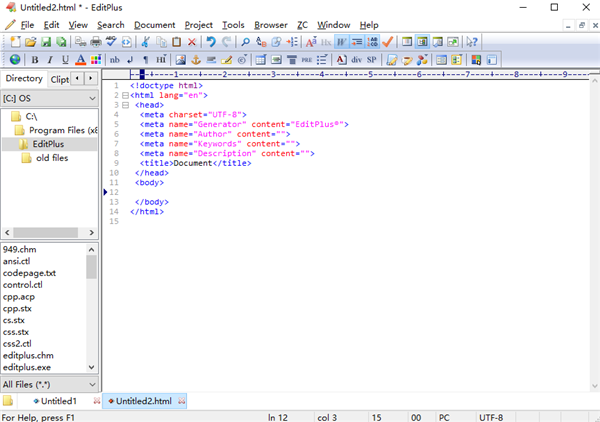
Task: Insert anchor using the Anchor icon
Action: click(196, 60)
